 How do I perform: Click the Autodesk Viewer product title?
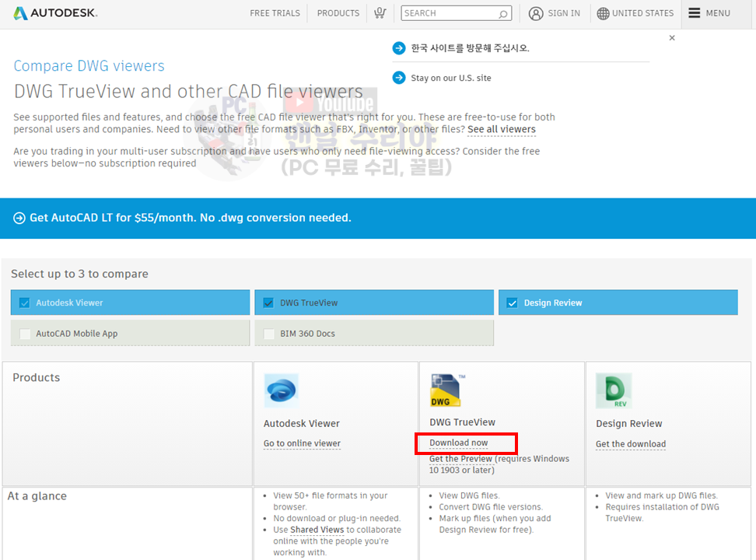click(x=301, y=423)
